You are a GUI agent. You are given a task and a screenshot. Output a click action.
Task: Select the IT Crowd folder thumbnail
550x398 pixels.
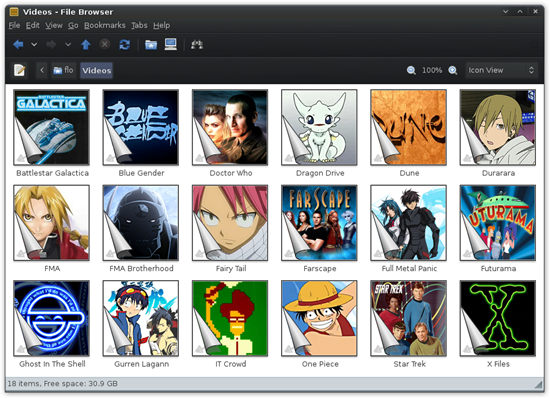point(230,318)
